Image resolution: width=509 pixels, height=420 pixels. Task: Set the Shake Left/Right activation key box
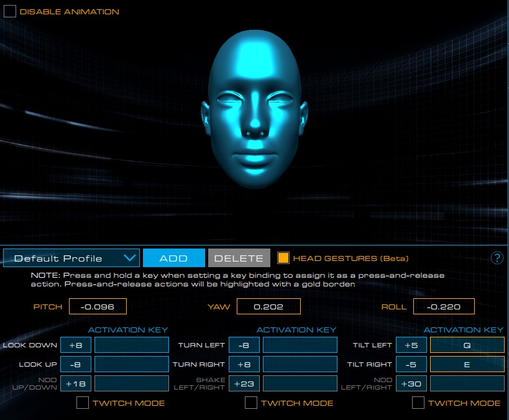pos(300,383)
